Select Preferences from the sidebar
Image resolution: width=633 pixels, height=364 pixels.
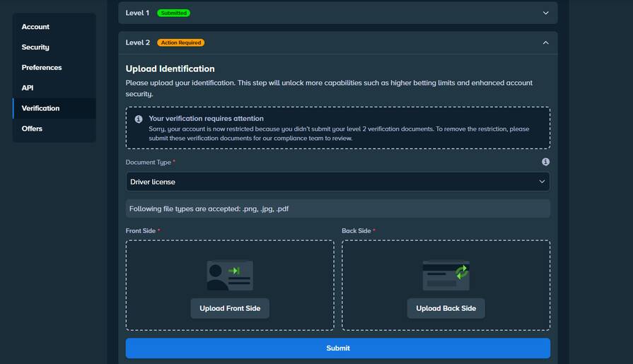[x=42, y=68]
